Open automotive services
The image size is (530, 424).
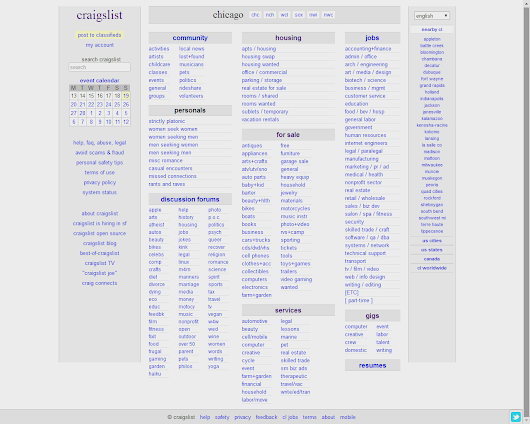coord(255,321)
